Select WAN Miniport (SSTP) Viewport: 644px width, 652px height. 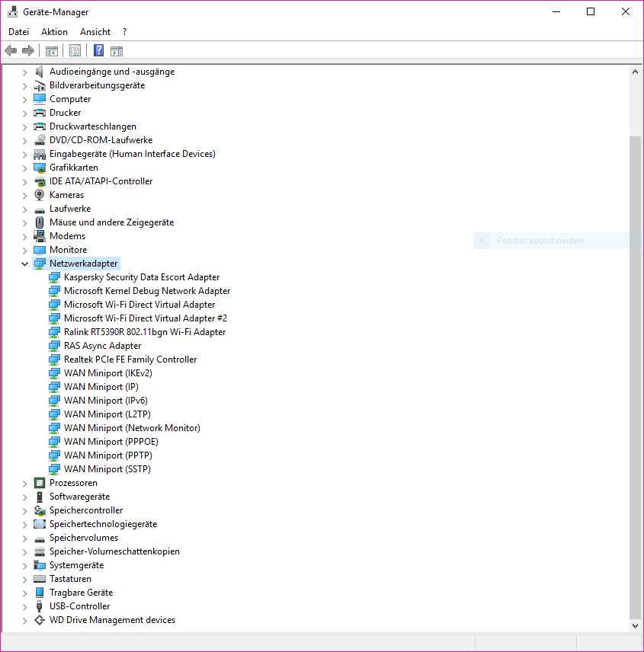[107, 469]
